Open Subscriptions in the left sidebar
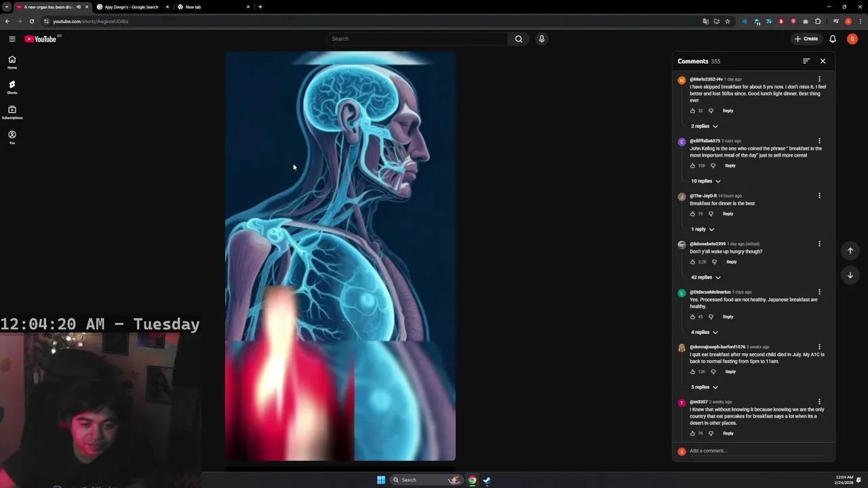The image size is (868, 488). click(x=12, y=113)
